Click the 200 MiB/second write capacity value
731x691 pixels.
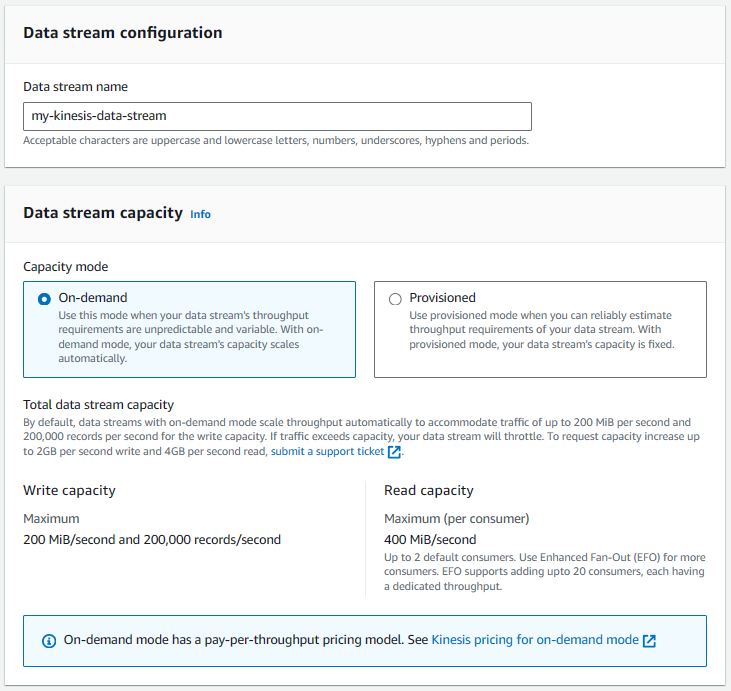coord(152,539)
